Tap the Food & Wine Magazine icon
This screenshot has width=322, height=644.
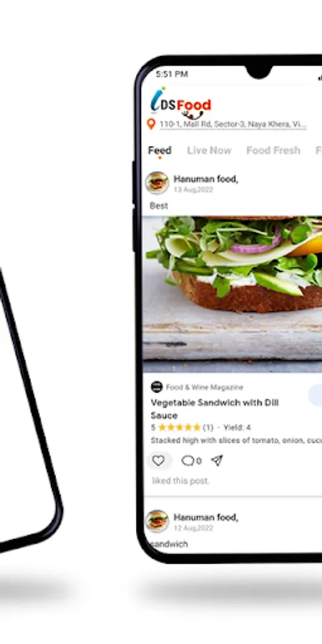click(157, 387)
